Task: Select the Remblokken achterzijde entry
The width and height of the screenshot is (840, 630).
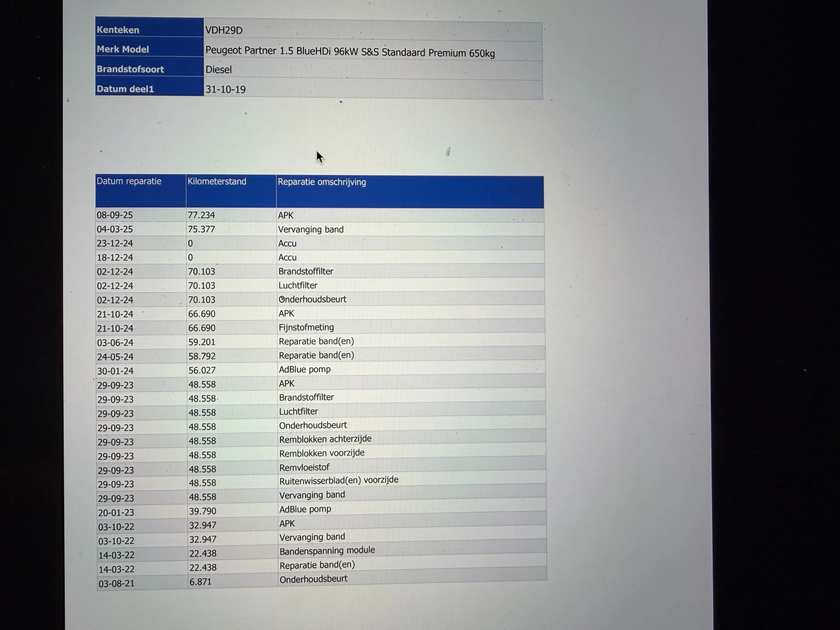Action: coord(325,439)
